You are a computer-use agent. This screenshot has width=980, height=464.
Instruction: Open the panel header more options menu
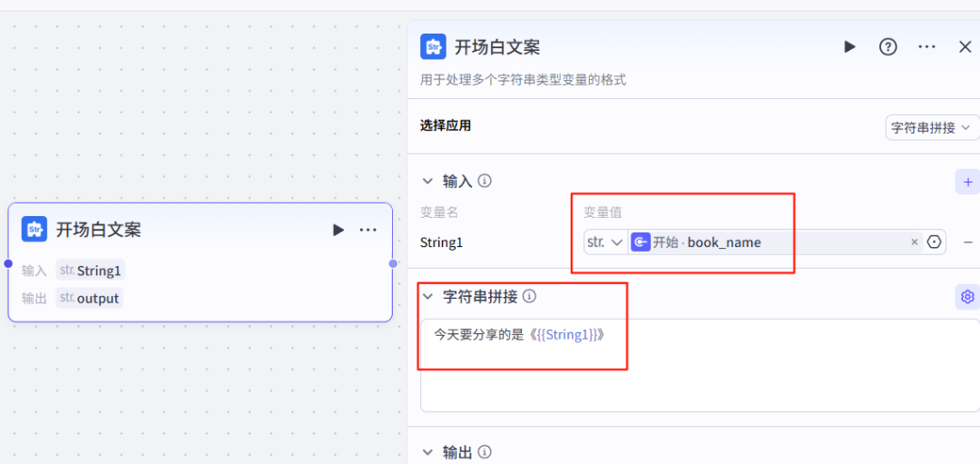926,47
